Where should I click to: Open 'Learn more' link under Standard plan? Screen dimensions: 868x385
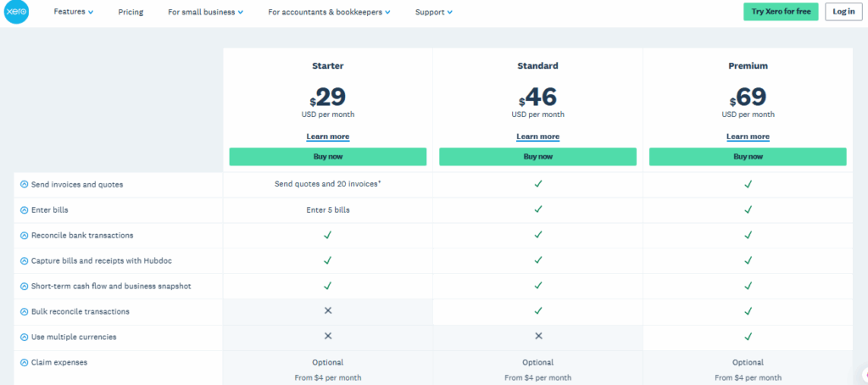tap(537, 137)
